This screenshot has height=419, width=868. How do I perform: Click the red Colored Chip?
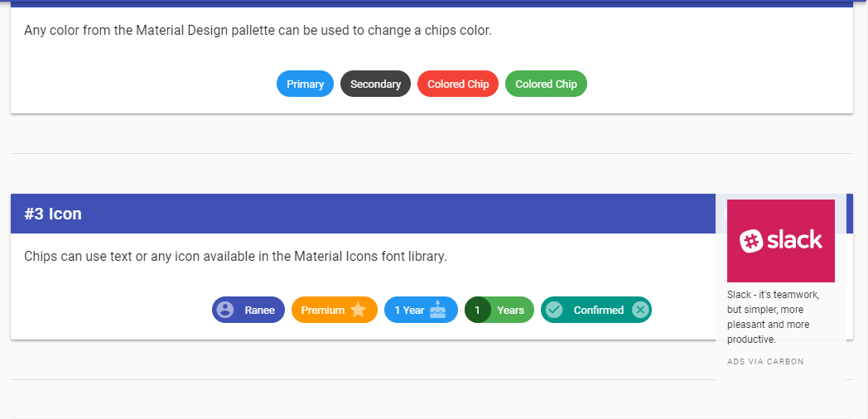[458, 84]
